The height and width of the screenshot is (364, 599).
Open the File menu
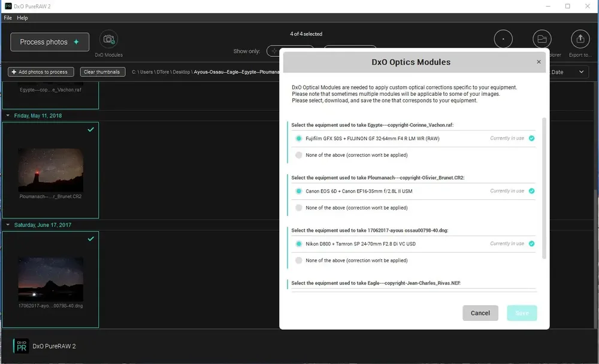(x=8, y=17)
